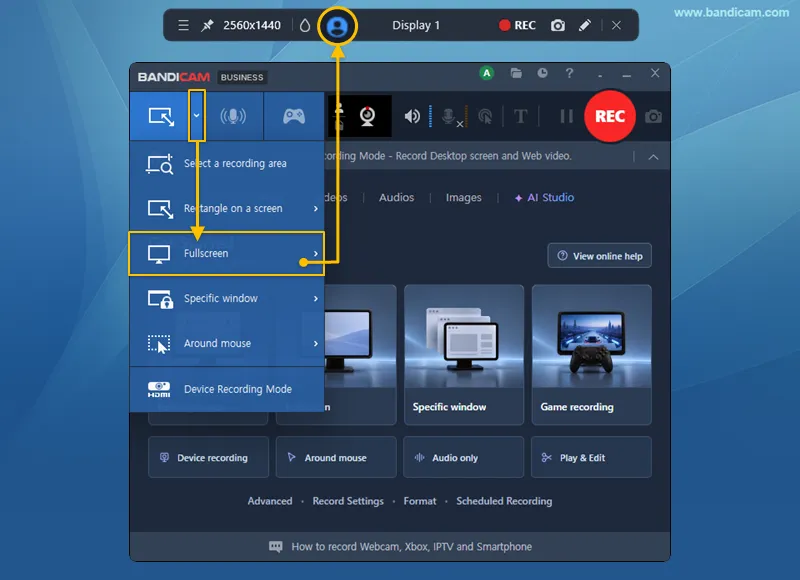Start recording with the top bar REC button
This screenshot has width=800, height=580.
click(517, 25)
